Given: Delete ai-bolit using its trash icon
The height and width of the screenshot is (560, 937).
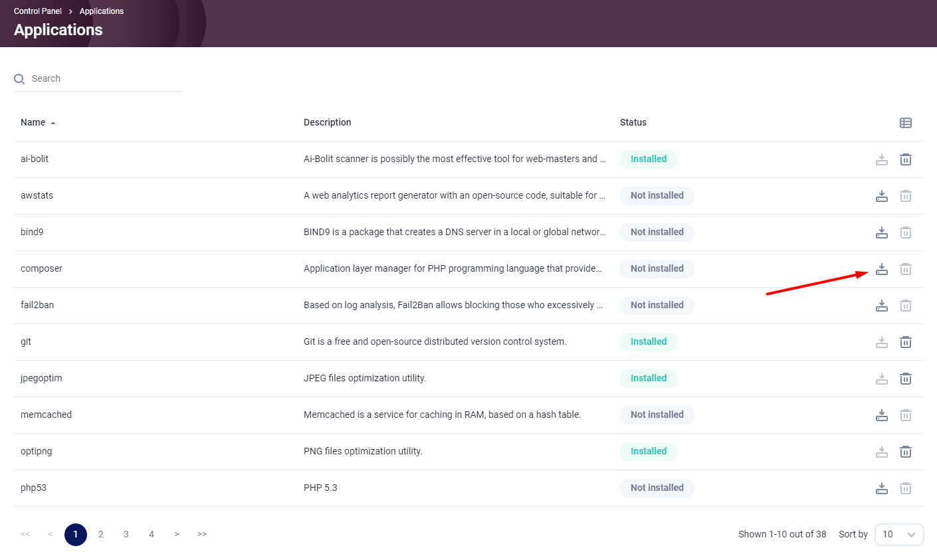Looking at the screenshot, I should click(906, 159).
